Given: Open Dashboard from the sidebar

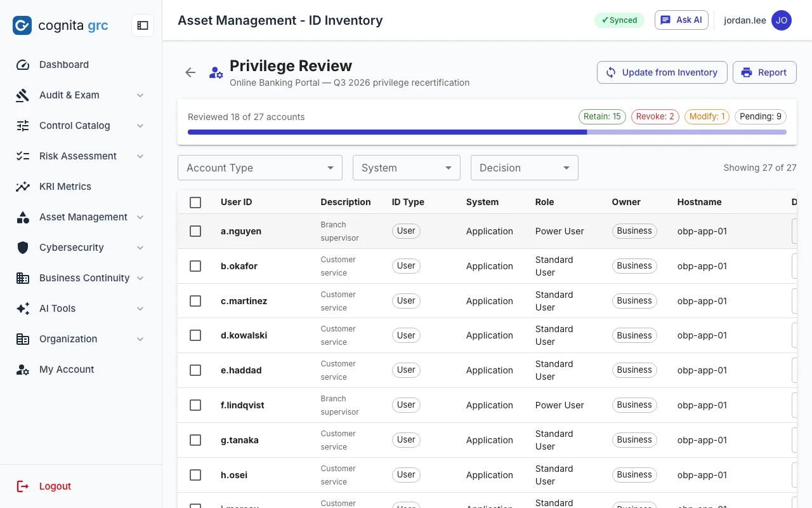Looking at the screenshot, I should (x=81, y=65).
